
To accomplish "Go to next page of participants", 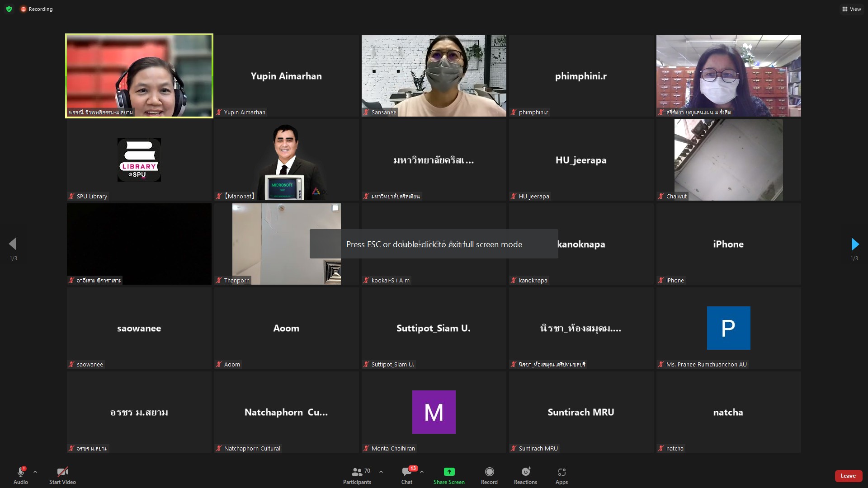I will click(854, 244).
